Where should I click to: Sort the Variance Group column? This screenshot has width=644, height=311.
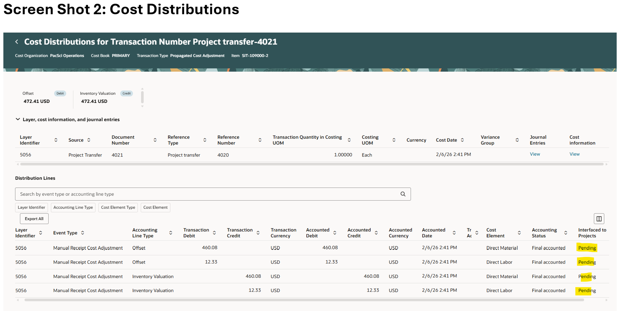coord(517,140)
